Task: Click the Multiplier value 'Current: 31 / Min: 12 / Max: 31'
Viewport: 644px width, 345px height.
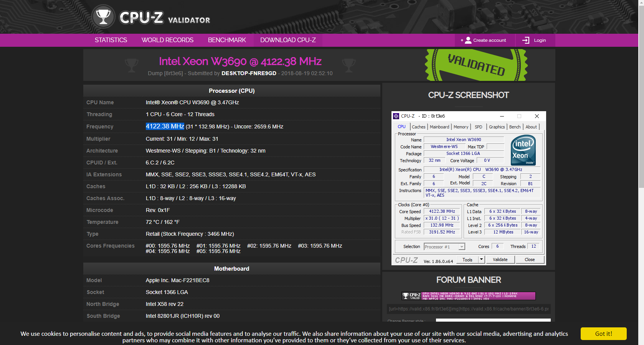Action: [x=182, y=139]
